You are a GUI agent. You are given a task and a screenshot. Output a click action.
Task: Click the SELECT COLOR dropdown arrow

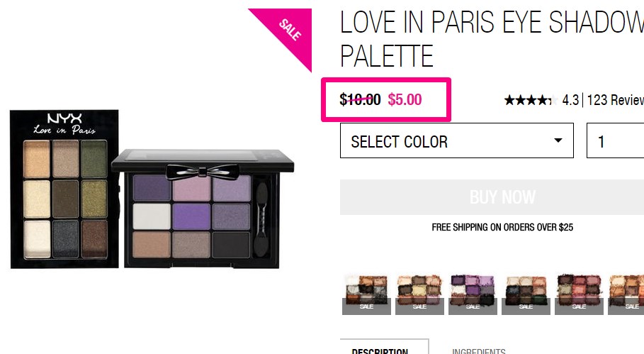[x=558, y=140]
